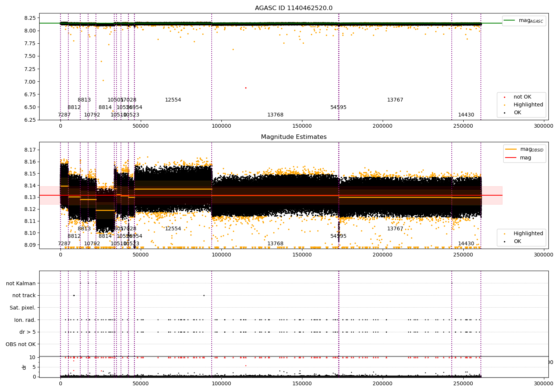Select obsid label "13767" in the AGASC ID plot
Screen dimensions: 560x392
click(395, 100)
